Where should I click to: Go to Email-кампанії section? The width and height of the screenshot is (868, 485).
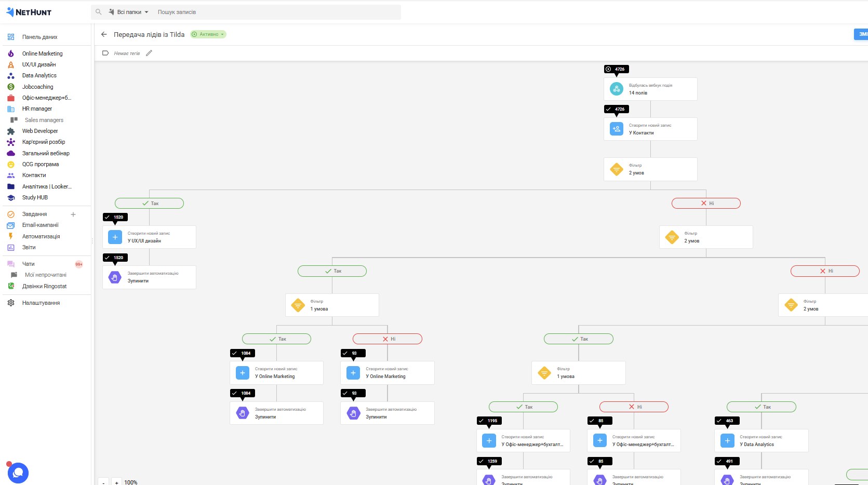pos(40,225)
